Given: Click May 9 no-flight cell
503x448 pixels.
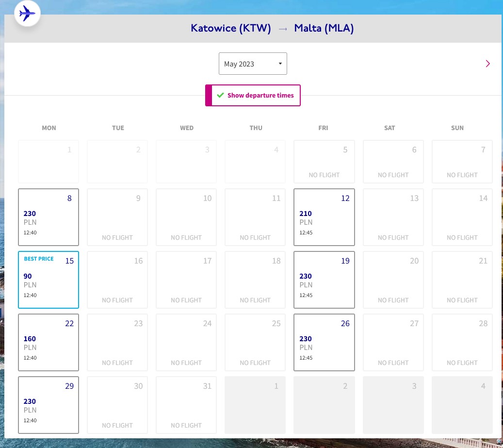Looking at the screenshot, I should pos(117,217).
